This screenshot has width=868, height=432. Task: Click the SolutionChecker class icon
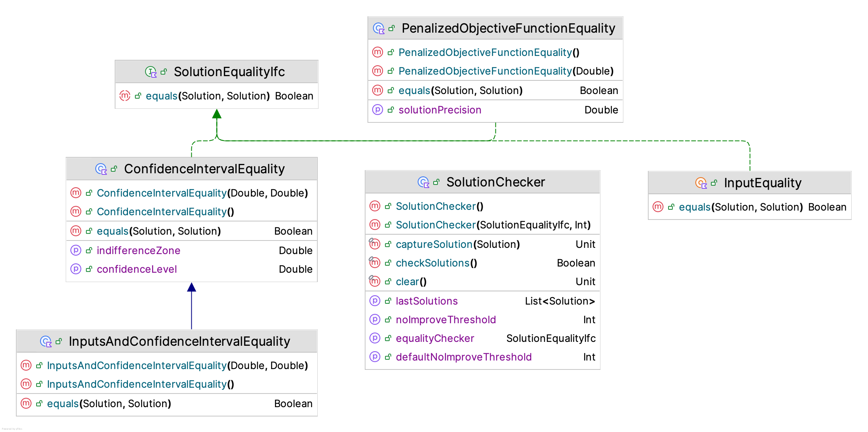423,182
